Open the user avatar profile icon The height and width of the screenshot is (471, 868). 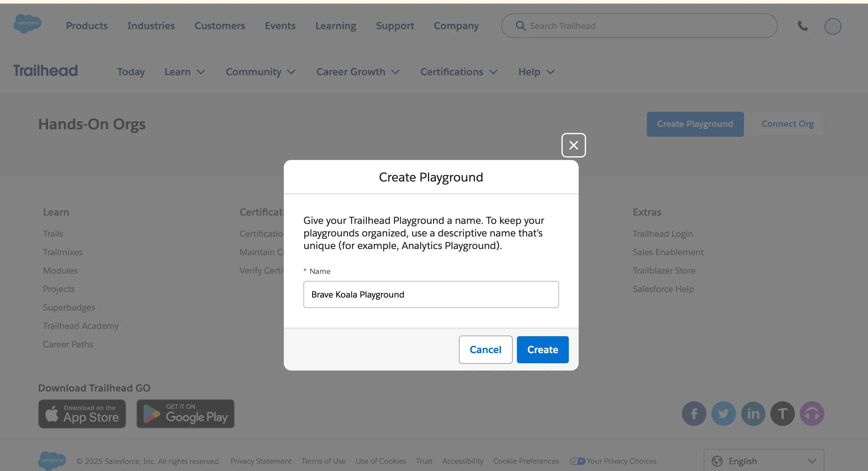pyautogui.click(x=833, y=26)
